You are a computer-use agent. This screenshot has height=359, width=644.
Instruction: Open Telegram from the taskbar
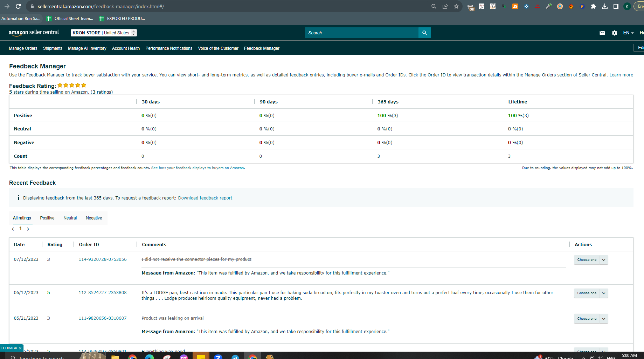[x=235, y=357]
